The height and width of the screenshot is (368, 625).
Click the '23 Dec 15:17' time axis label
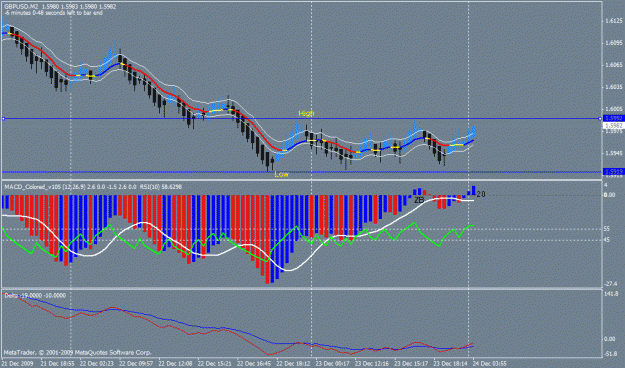click(412, 364)
